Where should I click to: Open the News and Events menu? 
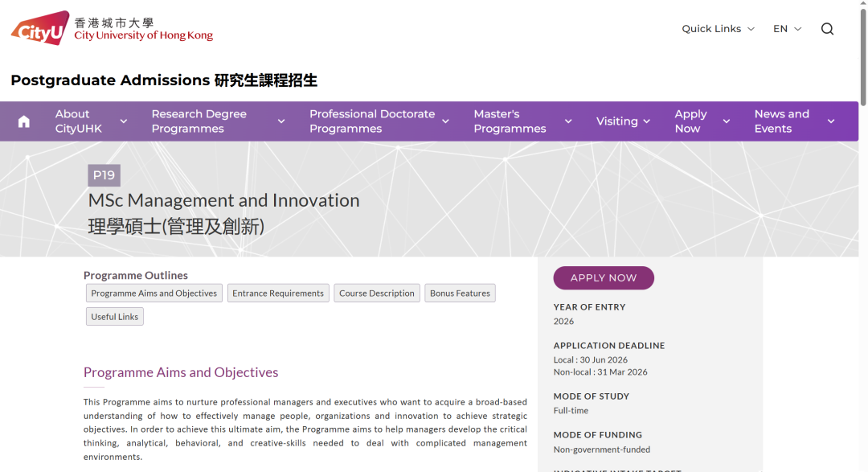coord(781,121)
